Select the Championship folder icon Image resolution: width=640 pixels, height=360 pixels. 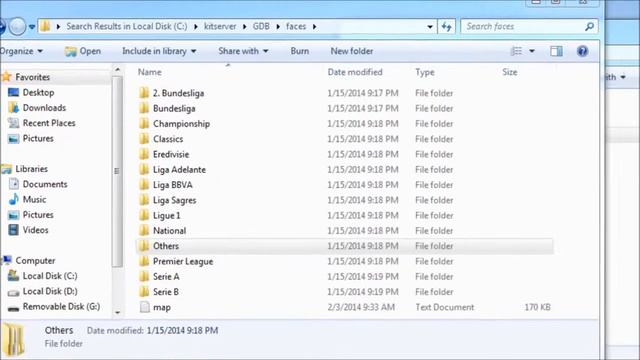144,124
